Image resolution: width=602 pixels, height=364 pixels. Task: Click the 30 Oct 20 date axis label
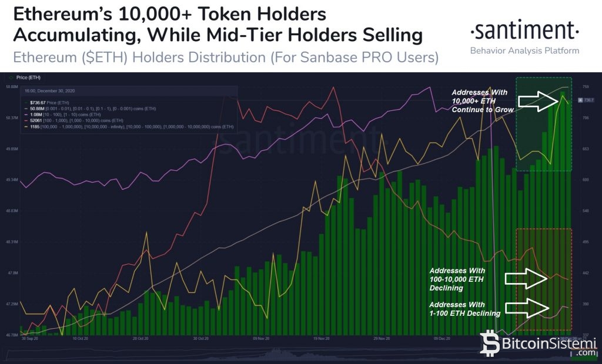[201, 339]
